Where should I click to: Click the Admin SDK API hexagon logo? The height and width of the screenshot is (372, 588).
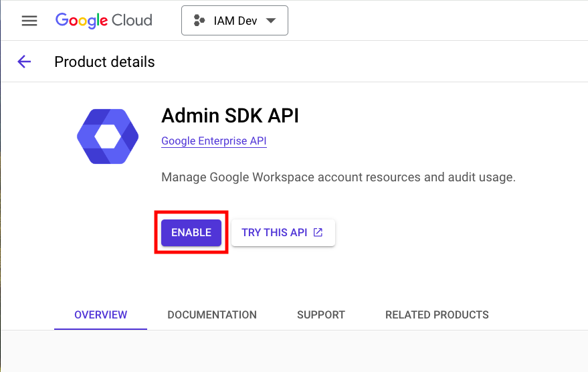click(x=108, y=136)
